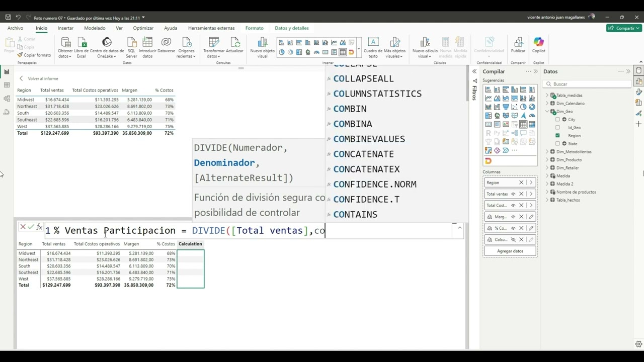This screenshot has height=362, width=644.
Task: Expand the Dim_Producto table
Action: tap(547, 160)
